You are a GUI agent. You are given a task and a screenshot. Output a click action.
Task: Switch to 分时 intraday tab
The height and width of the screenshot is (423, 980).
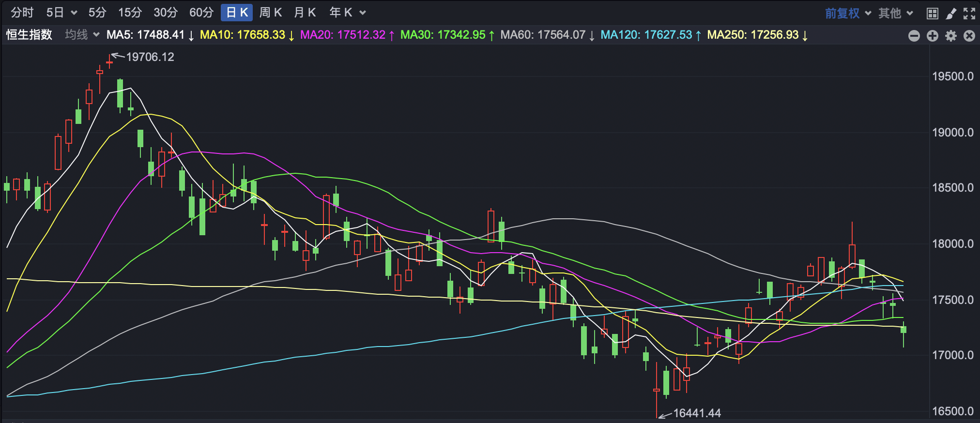tap(22, 13)
